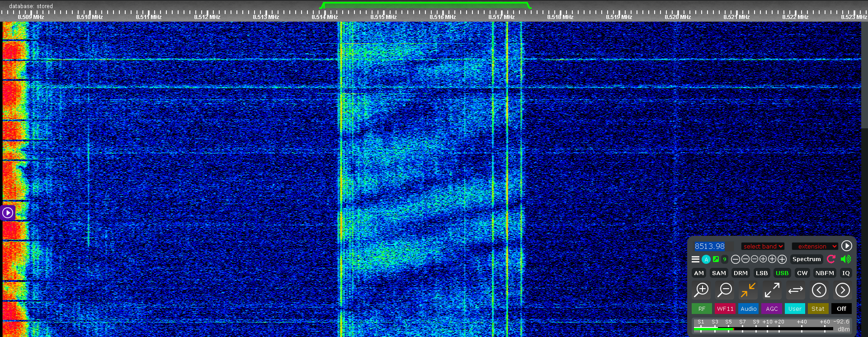Screen dimensions: 868x337
Task: Click the pink redo/record arrow icon
Action: coord(831,259)
